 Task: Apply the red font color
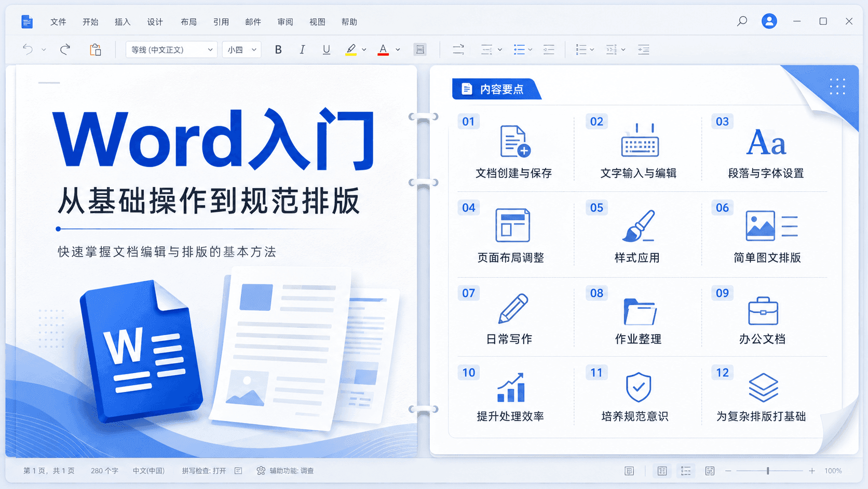coord(383,49)
